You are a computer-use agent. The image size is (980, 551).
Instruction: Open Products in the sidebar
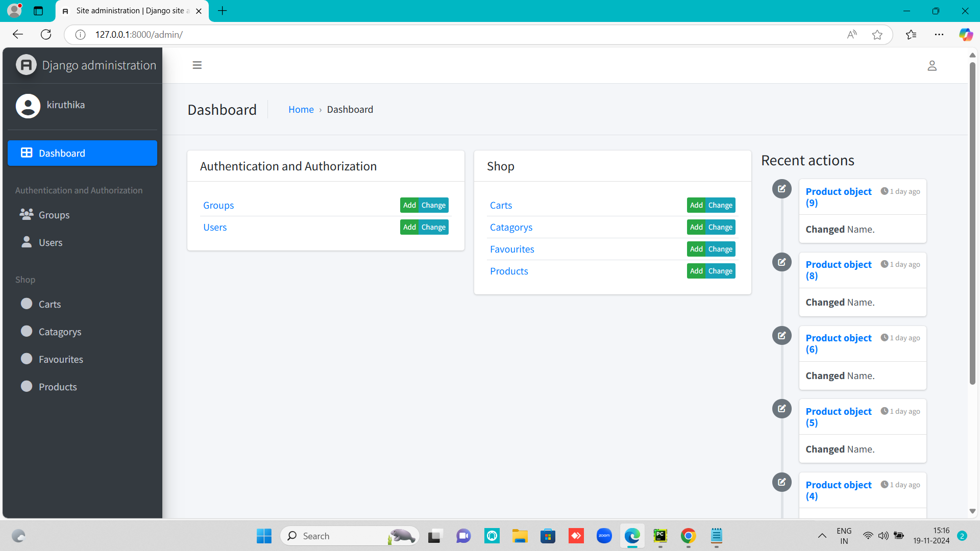tap(82, 387)
